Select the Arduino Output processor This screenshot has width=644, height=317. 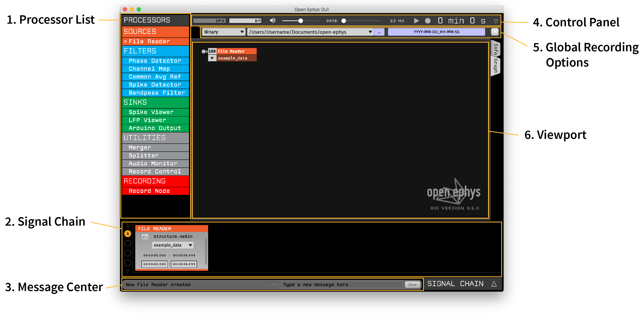pyautogui.click(x=155, y=128)
